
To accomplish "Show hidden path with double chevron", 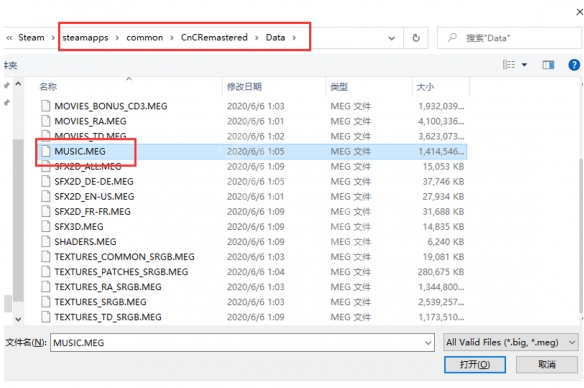I will 9,38.
